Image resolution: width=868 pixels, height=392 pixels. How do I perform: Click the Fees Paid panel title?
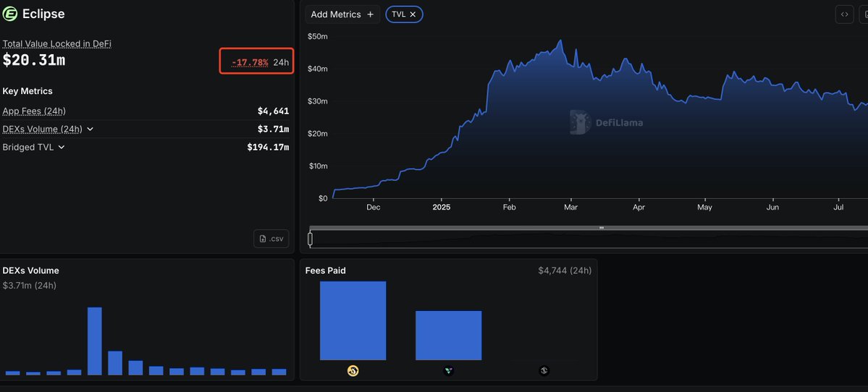326,270
